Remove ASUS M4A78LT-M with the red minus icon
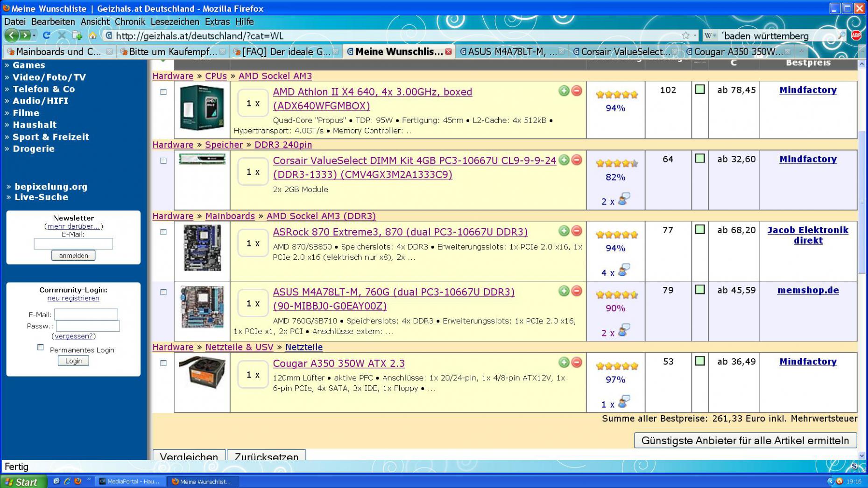 (577, 291)
